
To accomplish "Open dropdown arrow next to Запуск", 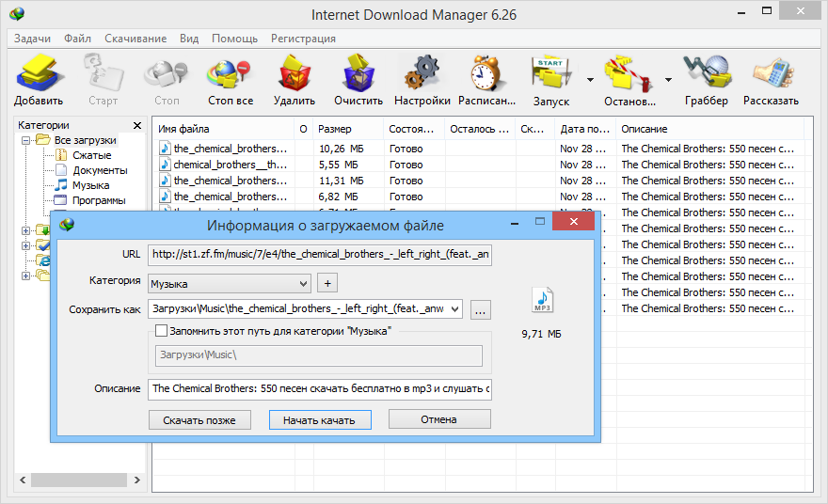I will (590, 80).
